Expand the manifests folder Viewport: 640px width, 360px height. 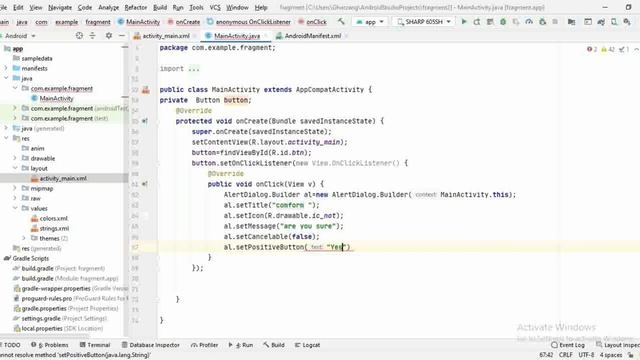(x=6, y=68)
